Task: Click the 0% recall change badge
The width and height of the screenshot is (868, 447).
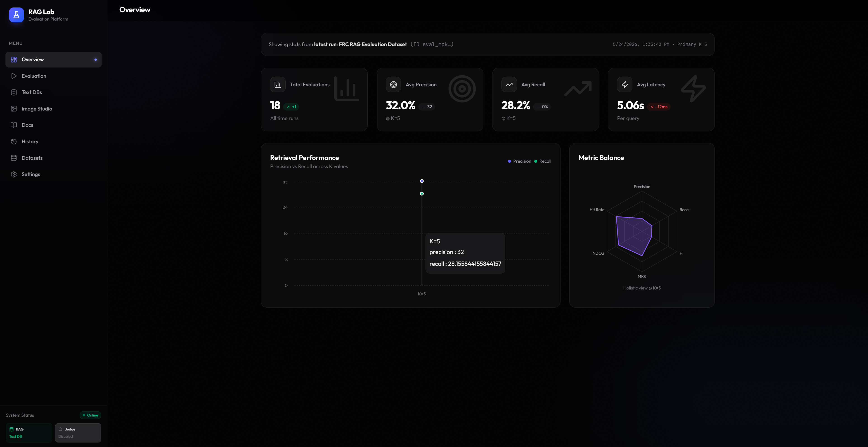Action: coord(542,107)
